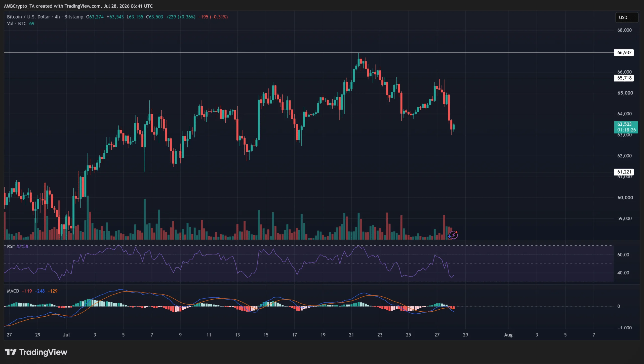The image size is (644, 364).
Task: Click the 65,000 price axis label
Action: coord(625,93)
